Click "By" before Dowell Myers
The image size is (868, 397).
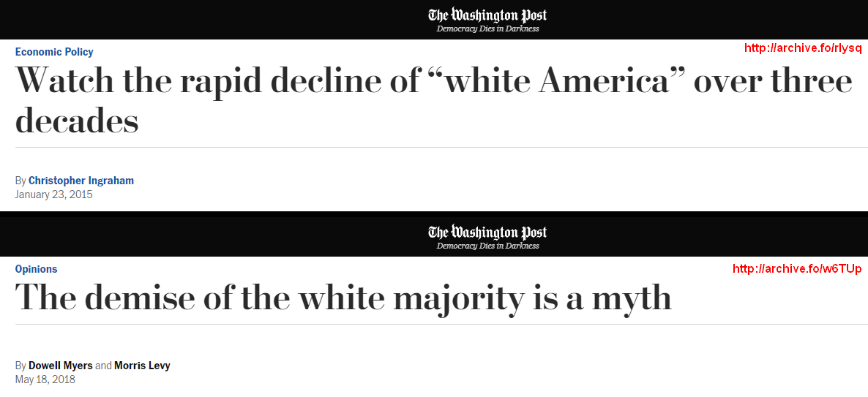tap(20, 366)
